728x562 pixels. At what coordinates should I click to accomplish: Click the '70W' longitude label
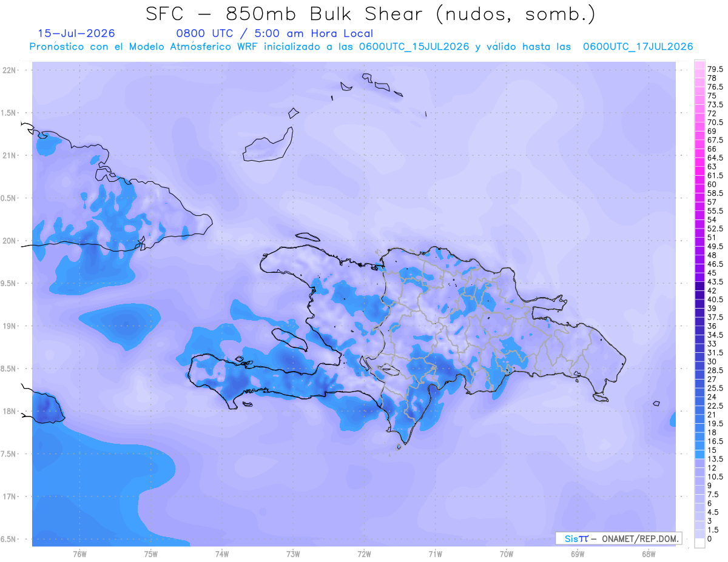(x=507, y=554)
